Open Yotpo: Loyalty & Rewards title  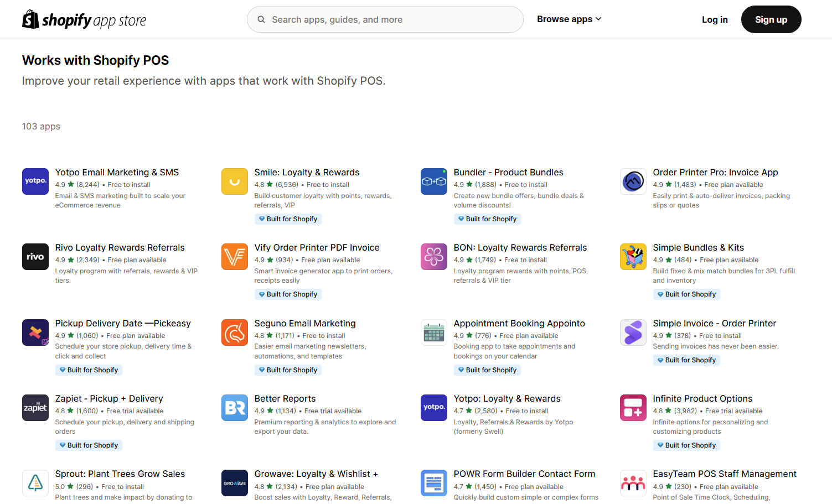pos(507,398)
